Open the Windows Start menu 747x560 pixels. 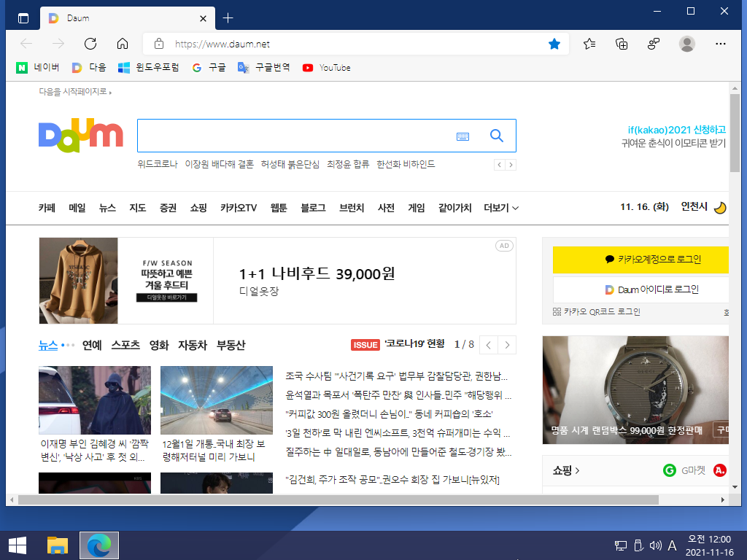tap(18, 545)
